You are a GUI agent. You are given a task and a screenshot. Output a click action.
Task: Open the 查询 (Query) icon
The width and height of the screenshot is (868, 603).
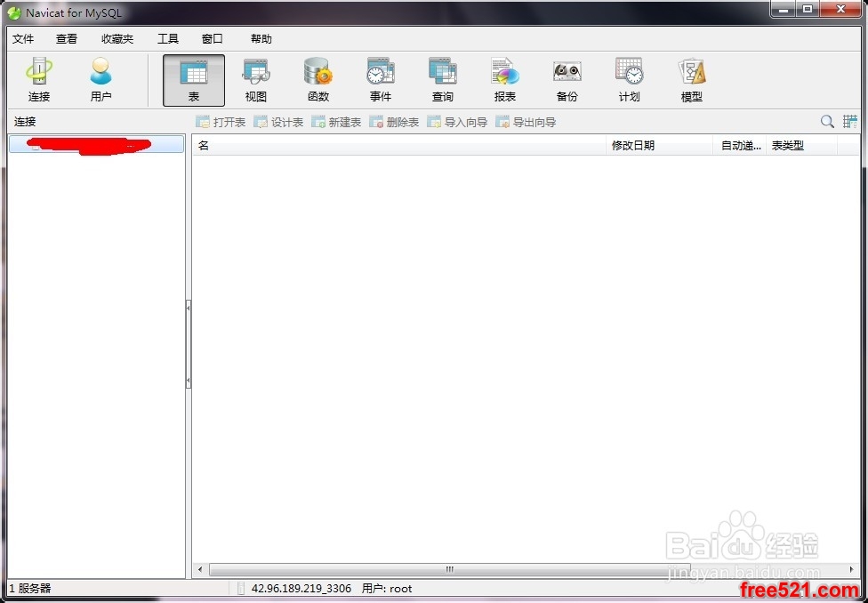pyautogui.click(x=443, y=80)
